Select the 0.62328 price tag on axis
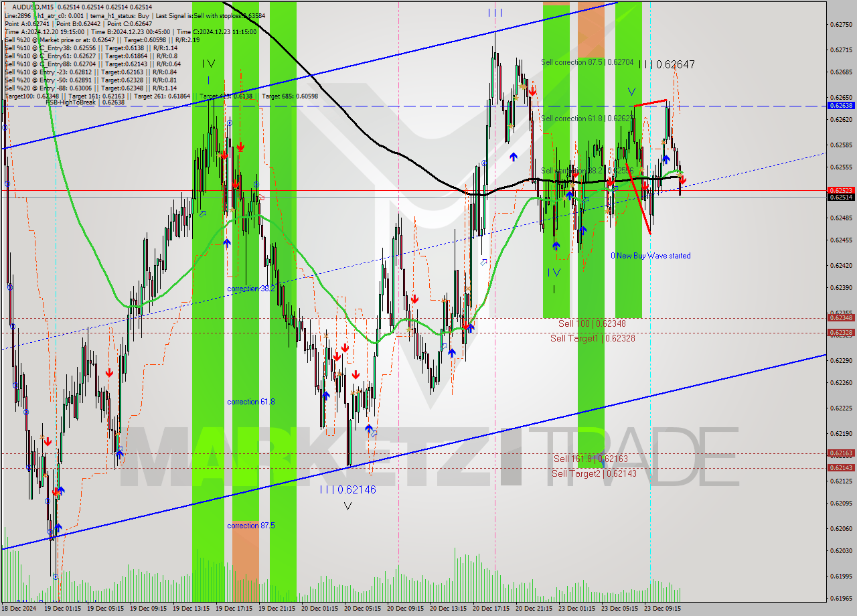 841,333
